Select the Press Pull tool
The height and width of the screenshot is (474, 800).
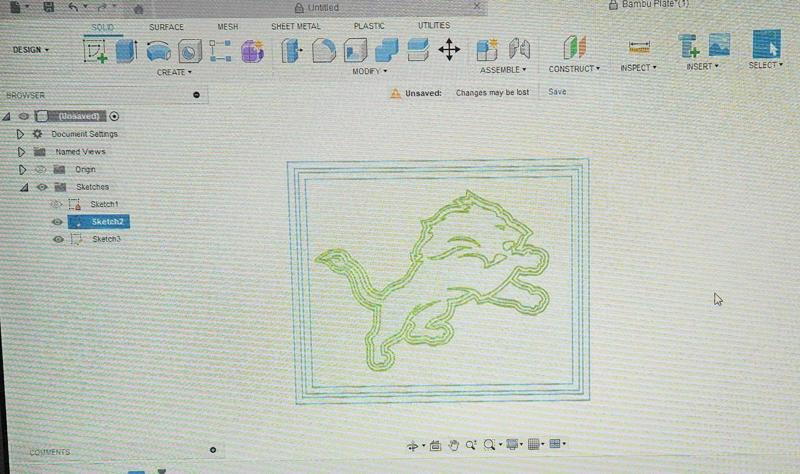(x=292, y=51)
